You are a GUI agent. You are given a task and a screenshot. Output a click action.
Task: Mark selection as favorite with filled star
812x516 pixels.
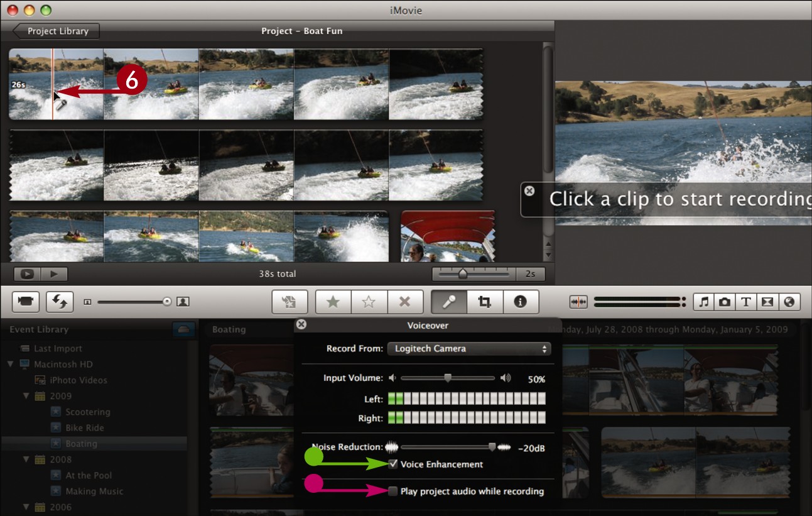pyautogui.click(x=333, y=302)
